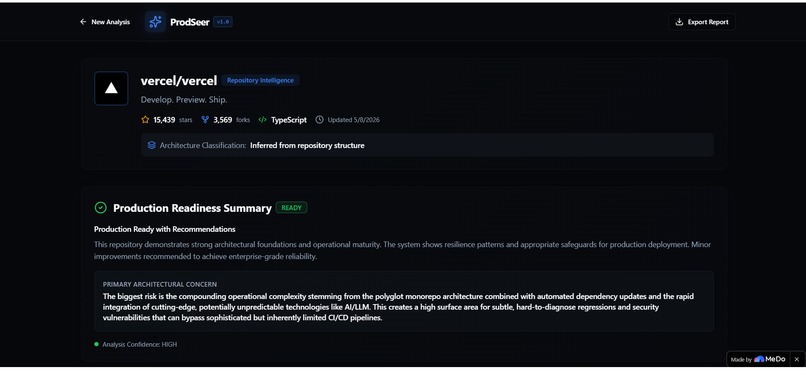The height and width of the screenshot is (376, 806).
Task: Click the PRIMARY ARCHITECTURAL CONCERN label
Action: click(160, 284)
